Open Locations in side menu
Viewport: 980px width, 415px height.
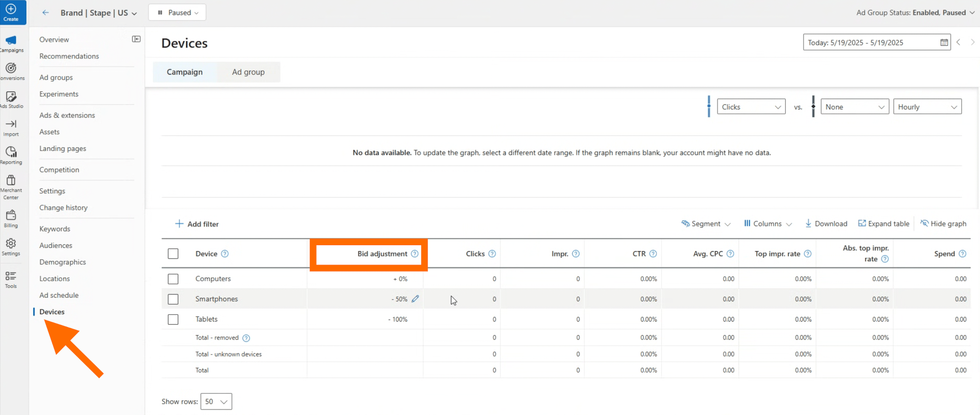point(55,279)
